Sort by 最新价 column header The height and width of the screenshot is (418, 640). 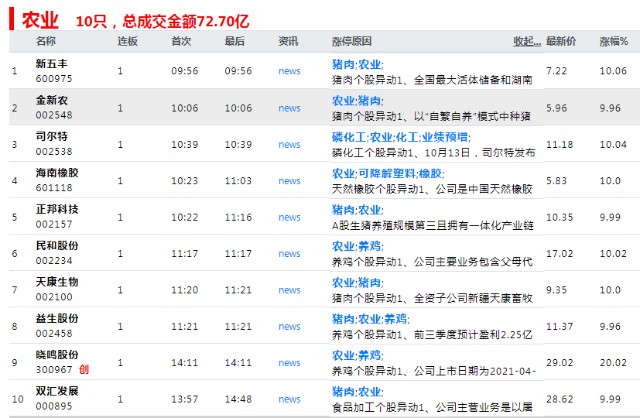[561, 41]
